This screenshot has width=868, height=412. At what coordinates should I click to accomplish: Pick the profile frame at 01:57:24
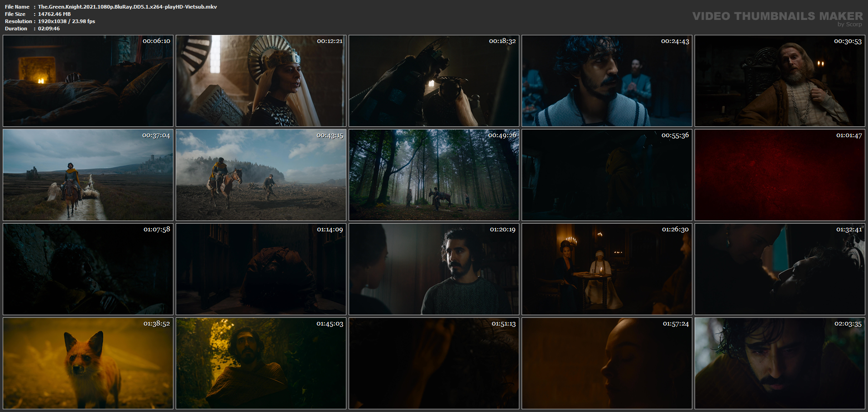tap(607, 364)
